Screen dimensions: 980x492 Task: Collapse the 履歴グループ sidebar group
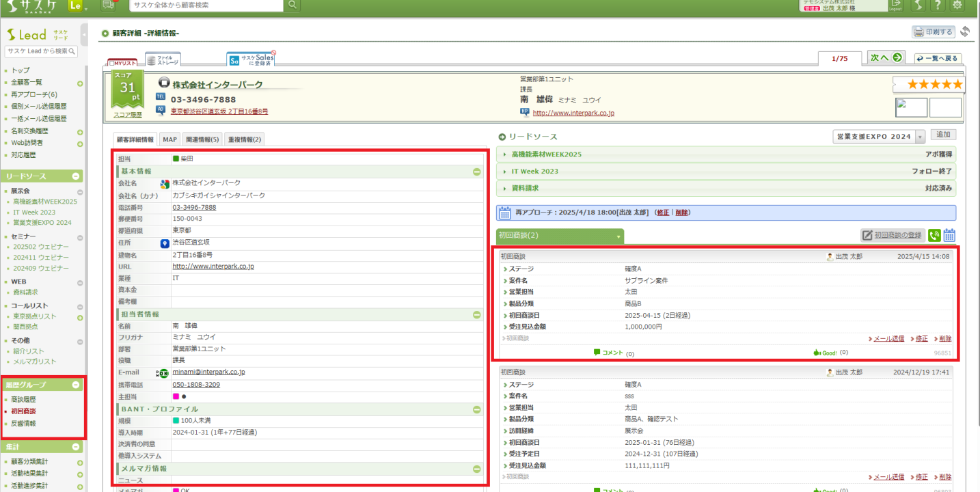click(76, 385)
